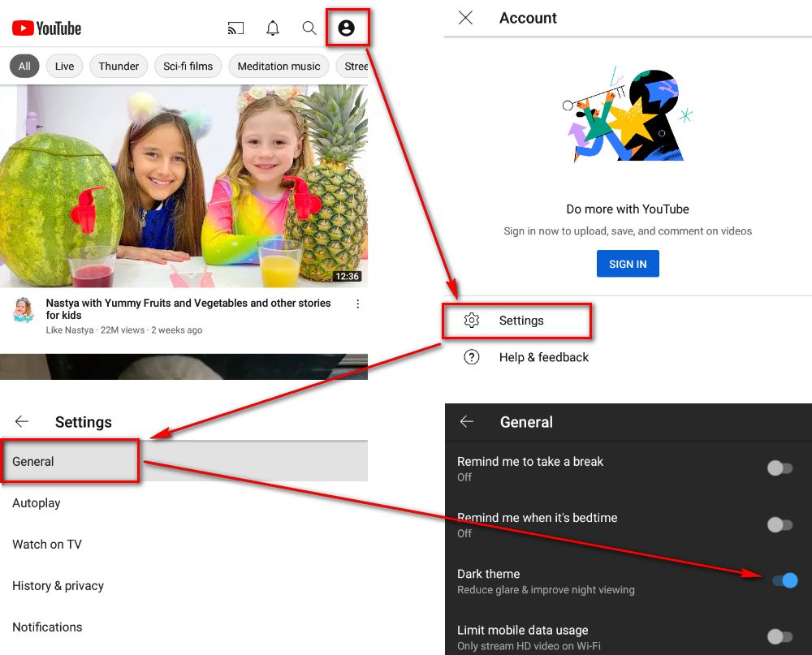The width and height of the screenshot is (812, 655).
Task: Select the All filter chip
Action: click(24, 67)
